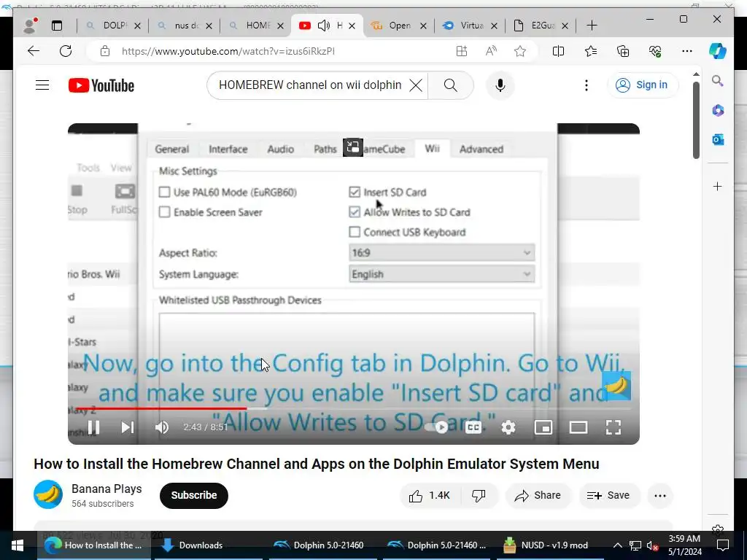Click the banana watermark in the video

click(x=616, y=385)
